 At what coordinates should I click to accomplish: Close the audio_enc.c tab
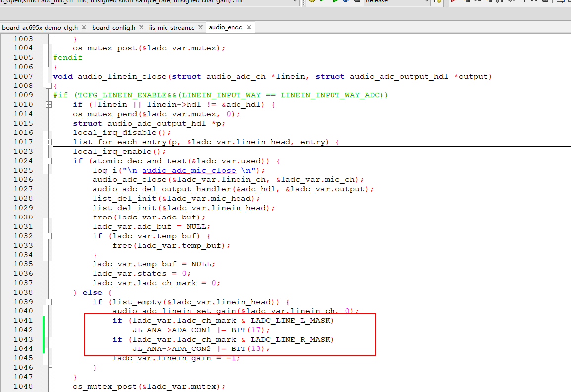tap(249, 27)
